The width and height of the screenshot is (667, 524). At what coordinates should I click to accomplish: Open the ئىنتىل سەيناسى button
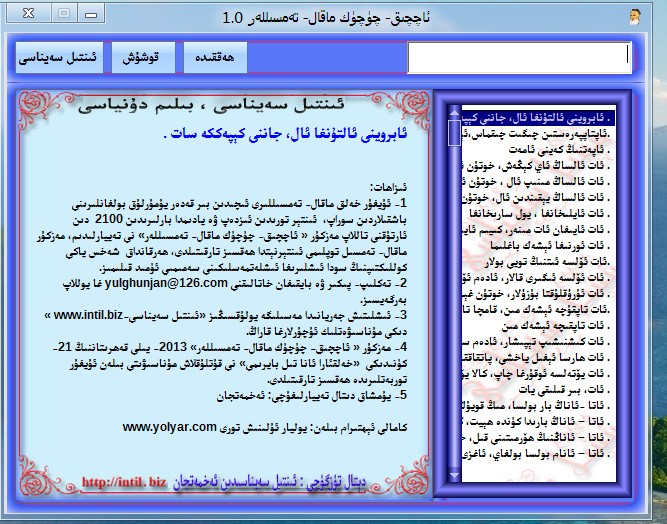coord(60,57)
